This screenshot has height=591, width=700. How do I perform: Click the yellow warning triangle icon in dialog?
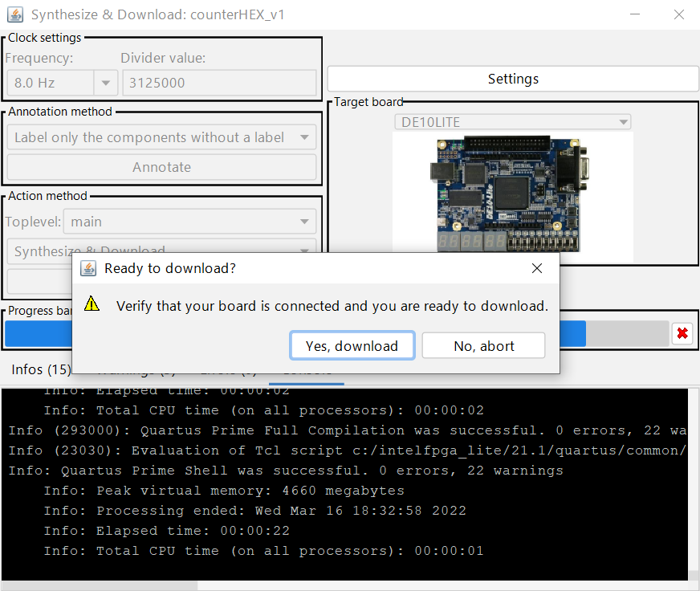pyautogui.click(x=92, y=304)
